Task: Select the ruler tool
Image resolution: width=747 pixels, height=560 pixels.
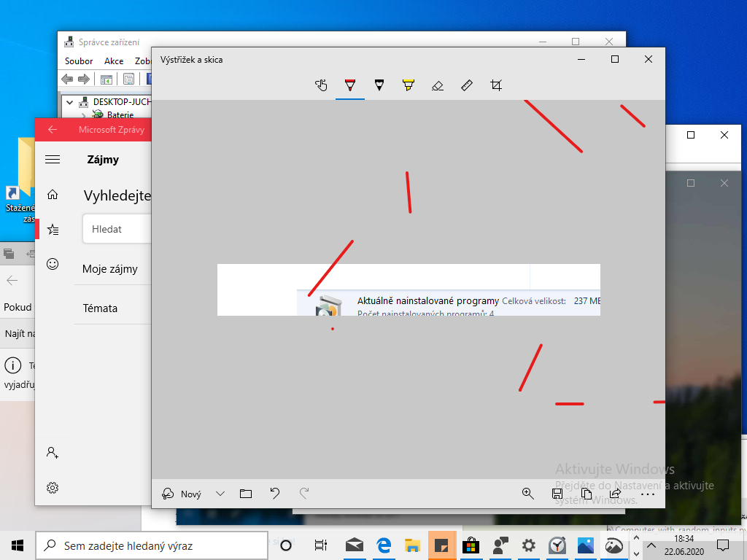Action: point(467,85)
